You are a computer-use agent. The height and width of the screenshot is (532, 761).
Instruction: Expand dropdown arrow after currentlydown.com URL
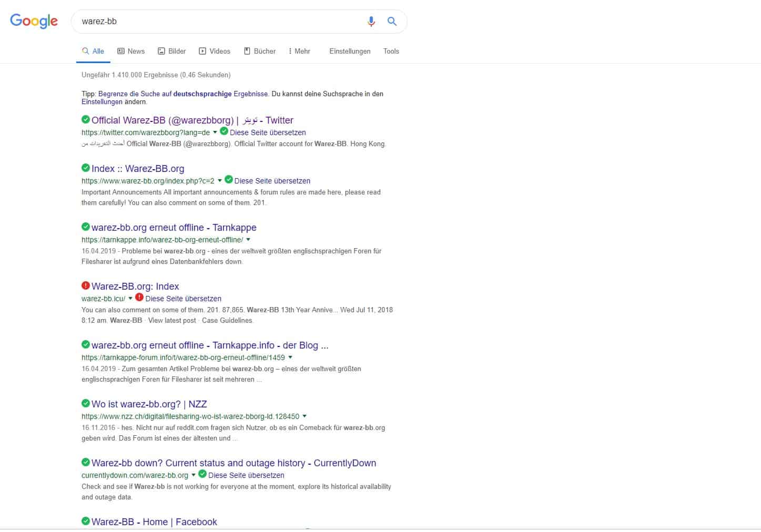coord(194,475)
